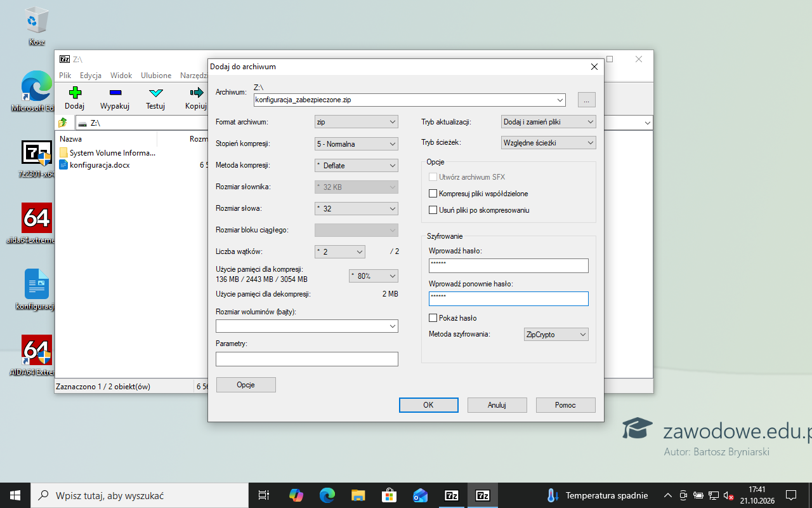
Task: Open Widok menu in 7-Zip window
Action: pyautogui.click(x=121, y=76)
